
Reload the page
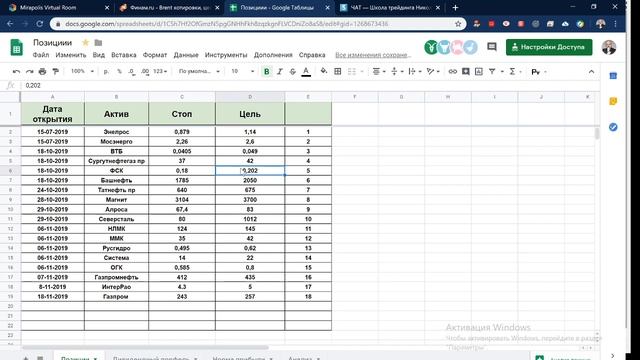tap(40, 24)
